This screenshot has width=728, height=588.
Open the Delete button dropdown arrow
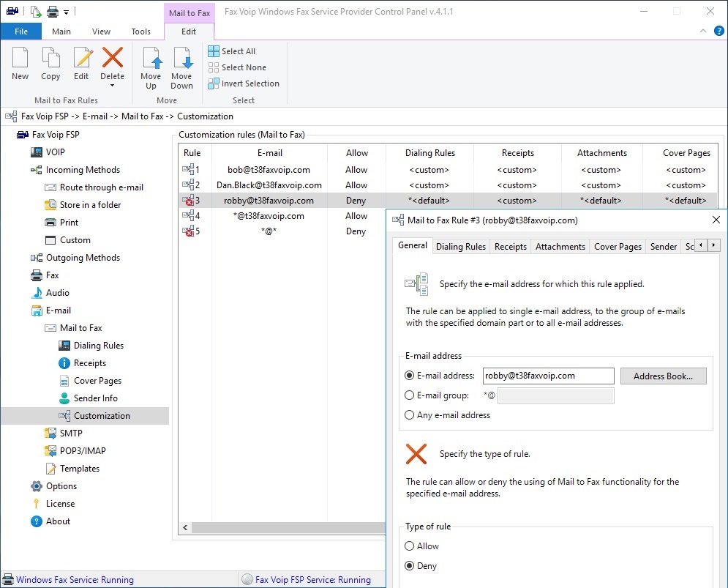click(x=112, y=86)
